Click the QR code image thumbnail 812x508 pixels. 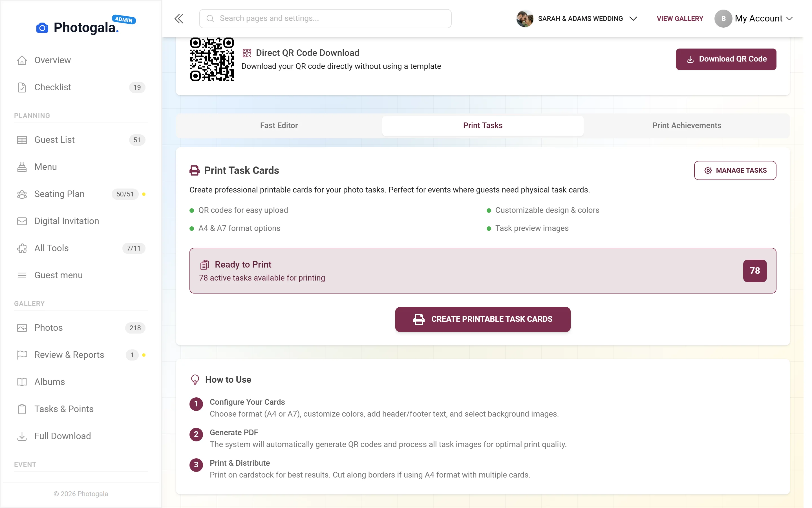point(212,59)
